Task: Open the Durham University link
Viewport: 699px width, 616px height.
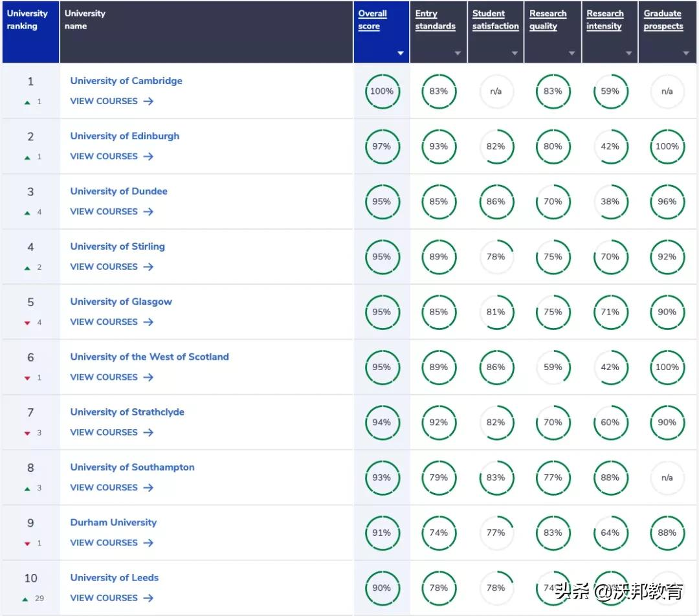Action: coord(113,522)
